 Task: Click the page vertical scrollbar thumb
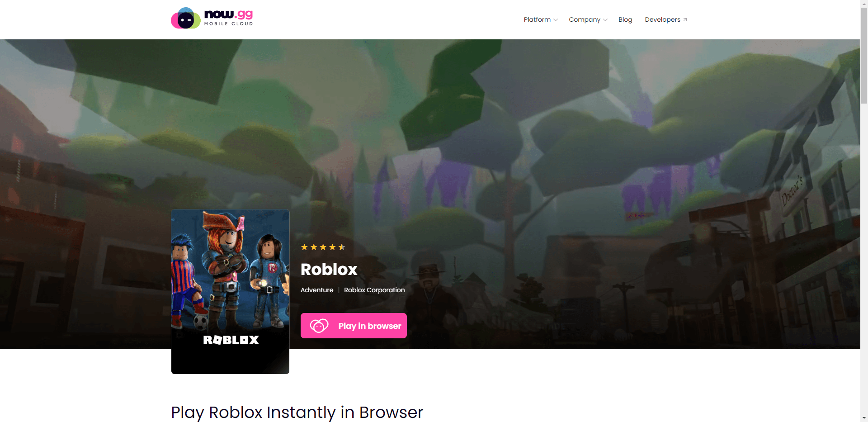click(x=864, y=53)
